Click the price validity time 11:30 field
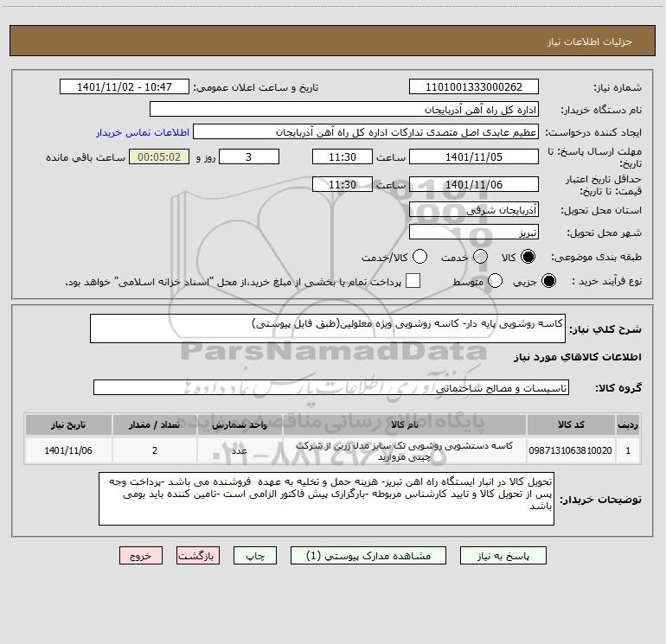Viewport: 666px width, 644px height. click(343, 184)
